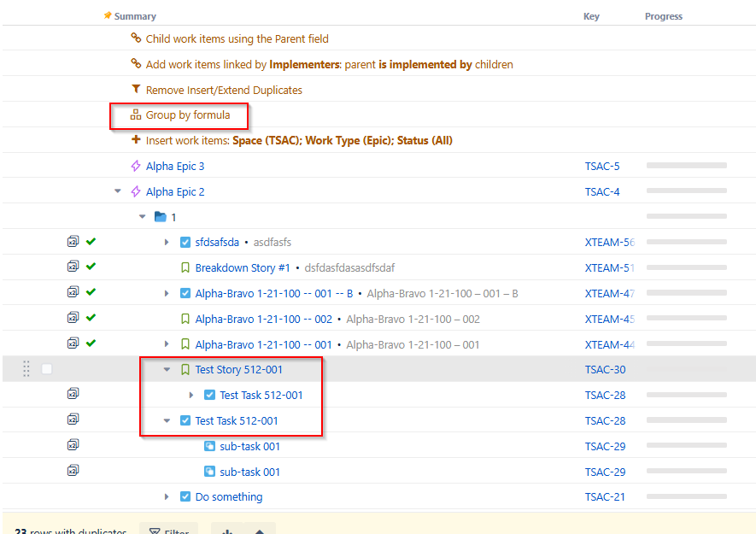Click the funnel icon on Remove Insert/Extend Duplicates
This screenshot has width=756, height=534.
pos(136,89)
